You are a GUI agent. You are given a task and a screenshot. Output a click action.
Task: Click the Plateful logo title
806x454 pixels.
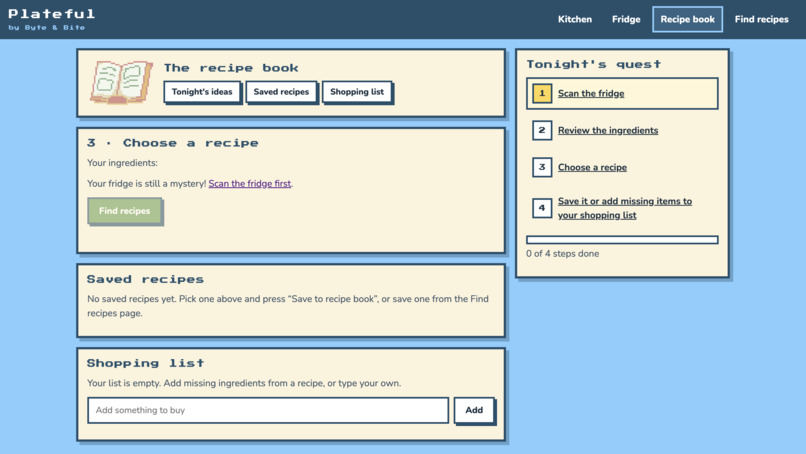click(51, 14)
